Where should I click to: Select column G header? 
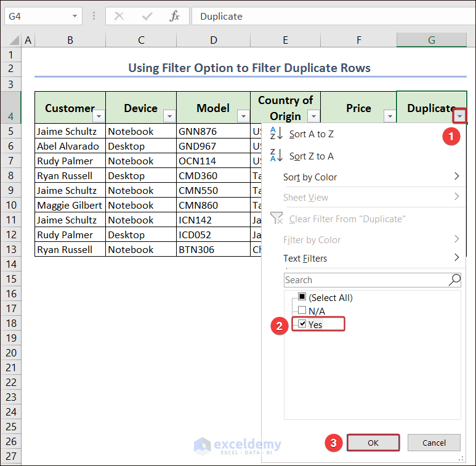pos(432,40)
